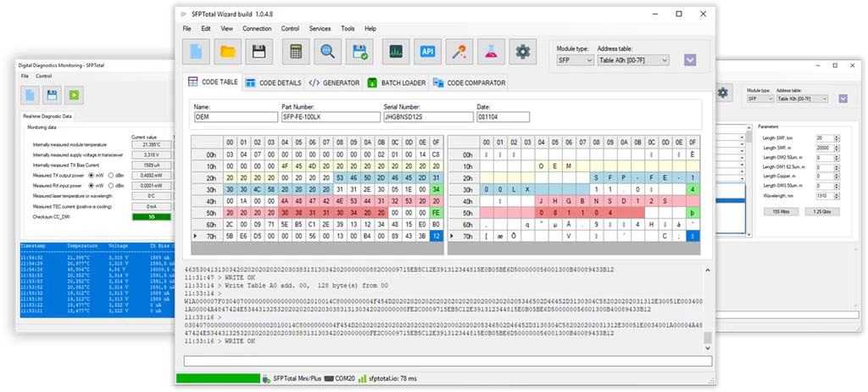Click the green connection progress bar in status bar
The width and height of the screenshot is (868, 392).
tap(218, 378)
